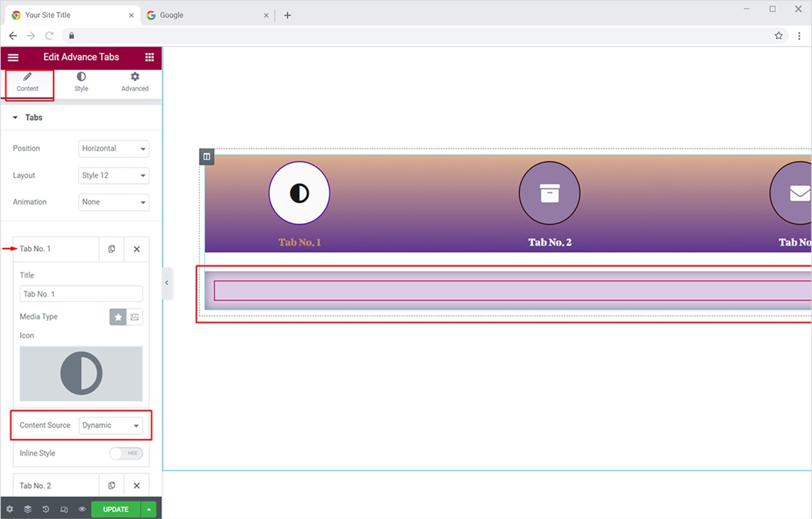Open the Chrome three-dot menu

point(799,36)
